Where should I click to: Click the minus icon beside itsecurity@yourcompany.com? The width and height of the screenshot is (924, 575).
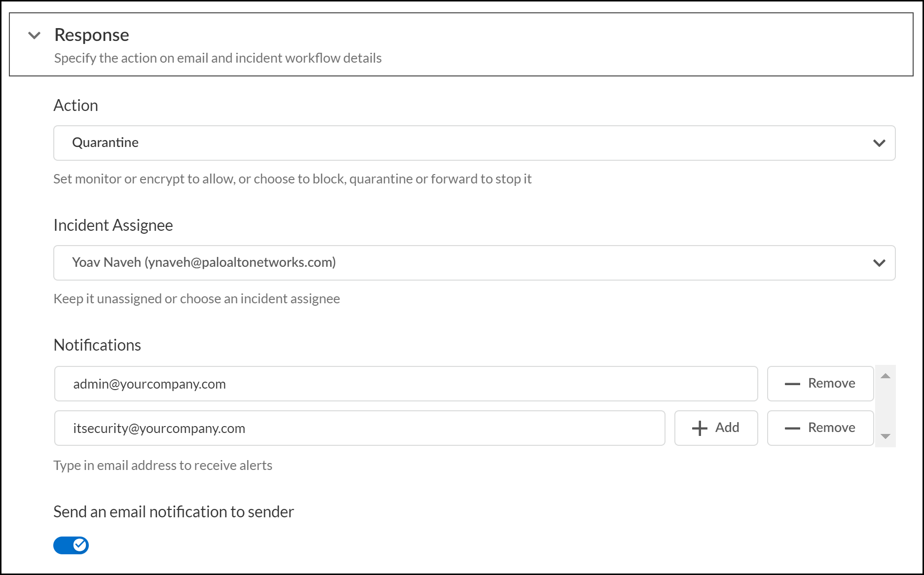792,428
